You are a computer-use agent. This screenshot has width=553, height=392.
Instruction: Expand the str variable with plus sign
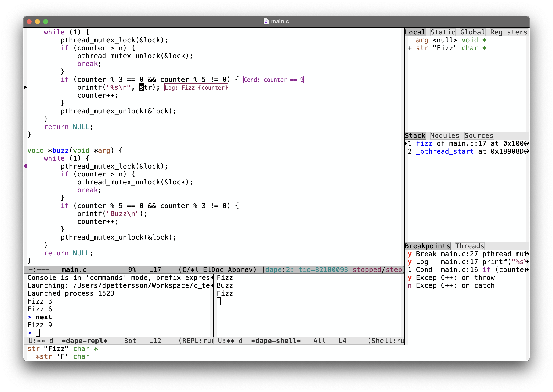409,48
